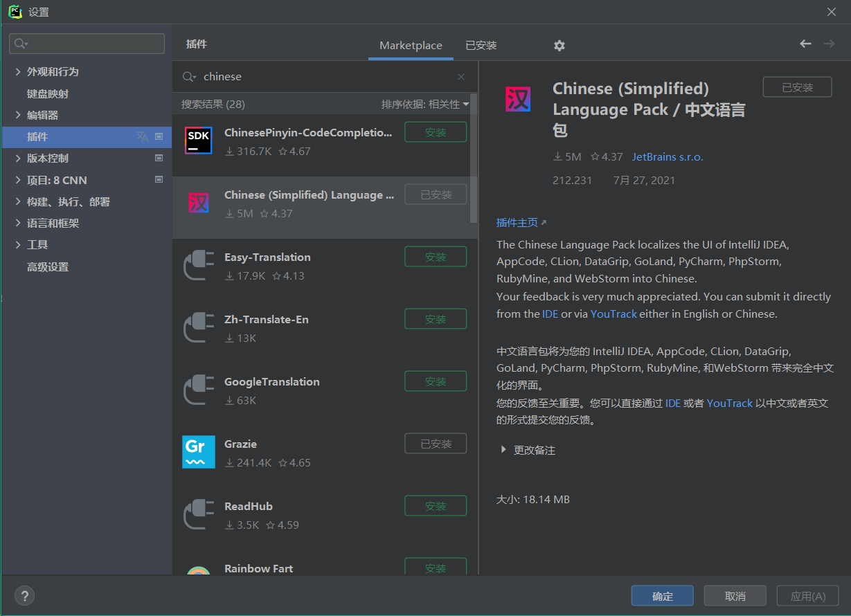851x616 pixels.
Task: Click the plugin settings gear icon
Action: tap(559, 46)
